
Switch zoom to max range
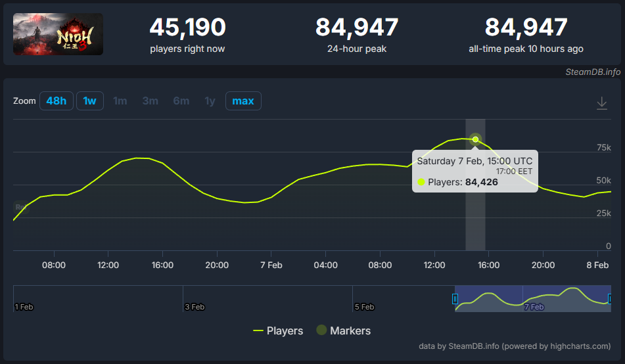coord(243,101)
